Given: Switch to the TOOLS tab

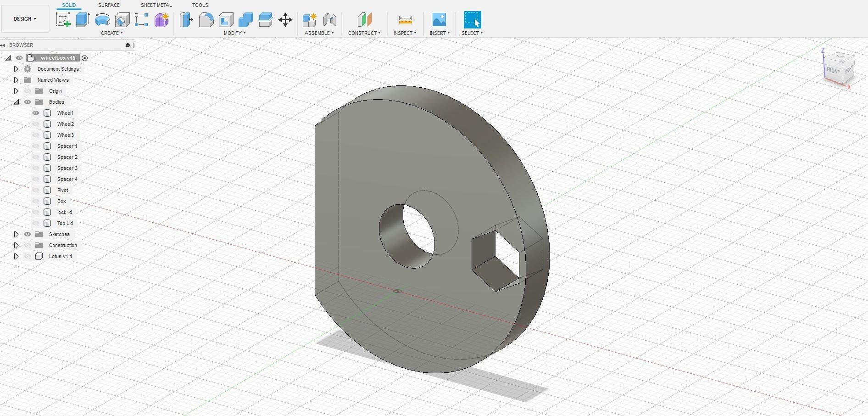Looking at the screenshot, I should pos(200,5).
